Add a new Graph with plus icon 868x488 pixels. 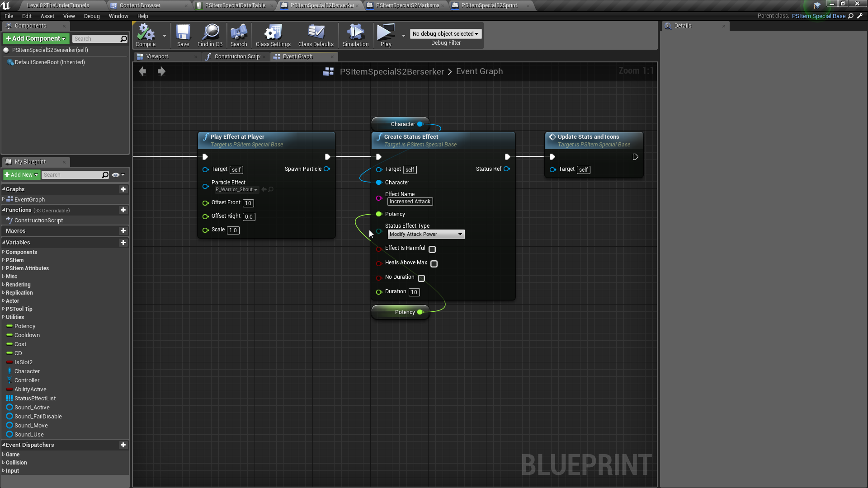[123, 189]
